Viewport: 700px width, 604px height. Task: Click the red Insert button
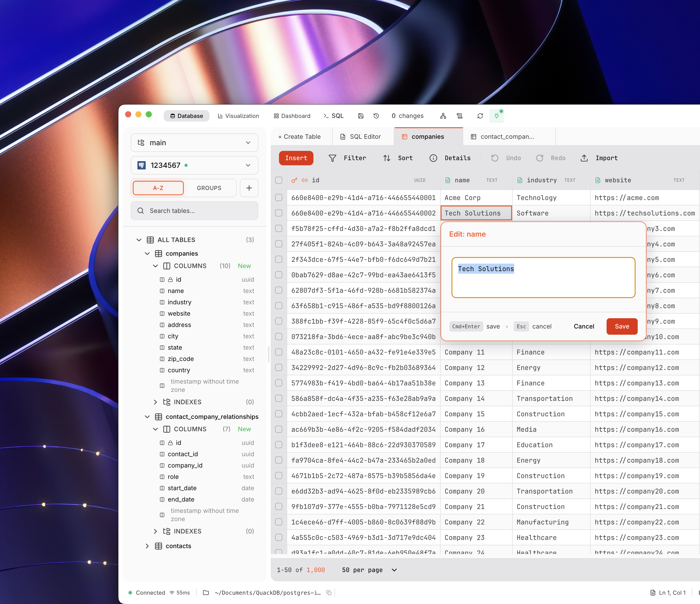coord(296,158)
